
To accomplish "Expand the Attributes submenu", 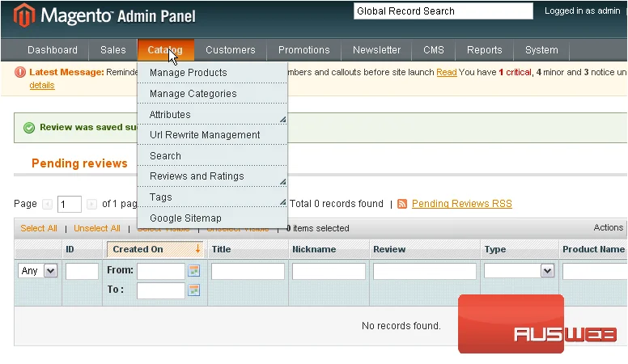I will (282, 120).
